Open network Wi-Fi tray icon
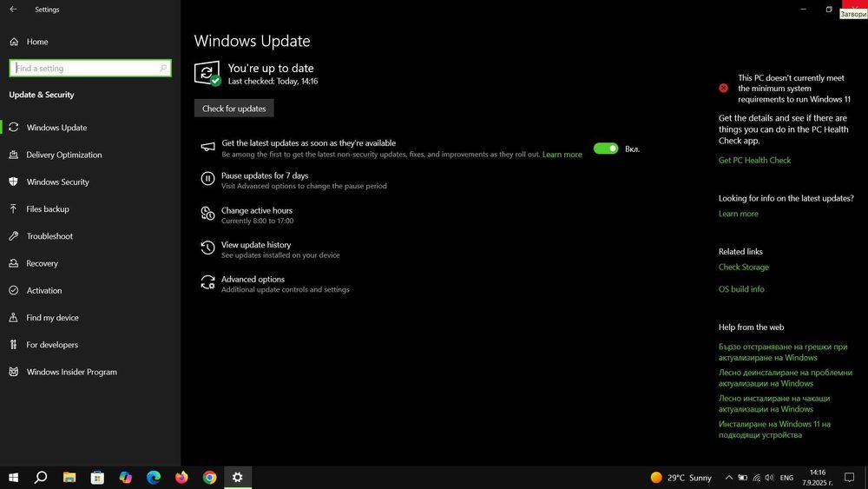Viewport: 868px width, 489px height. point(756,478)
